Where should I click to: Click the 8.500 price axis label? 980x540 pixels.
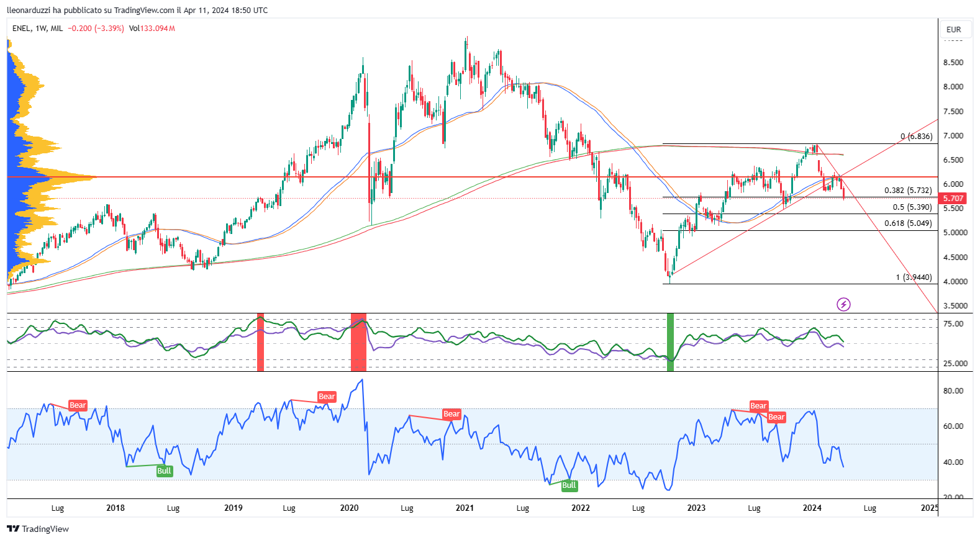(953, 63)
